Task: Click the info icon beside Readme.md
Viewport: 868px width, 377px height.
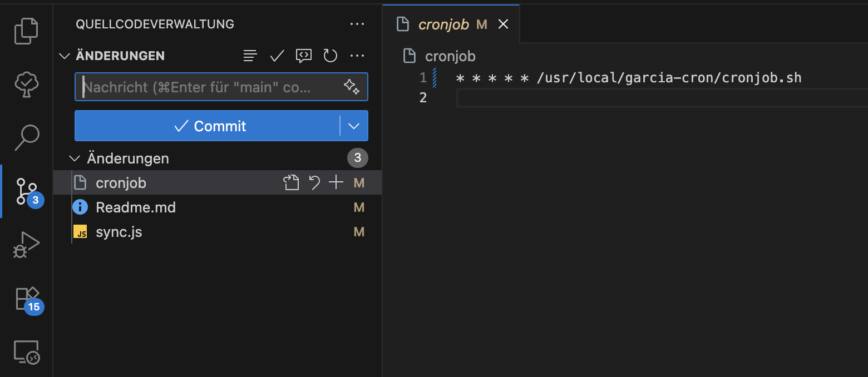Action: click(x=80, y=207)
